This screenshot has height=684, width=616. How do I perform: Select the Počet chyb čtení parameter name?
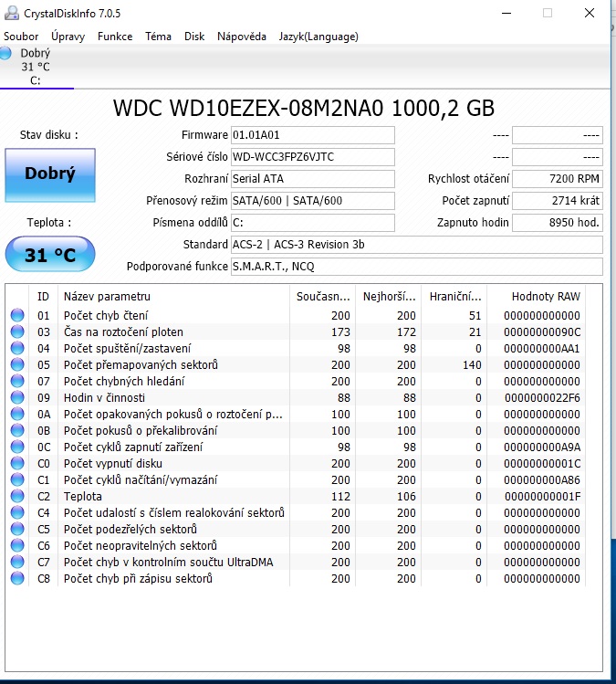pyautogui.click(x=106, y=315)
